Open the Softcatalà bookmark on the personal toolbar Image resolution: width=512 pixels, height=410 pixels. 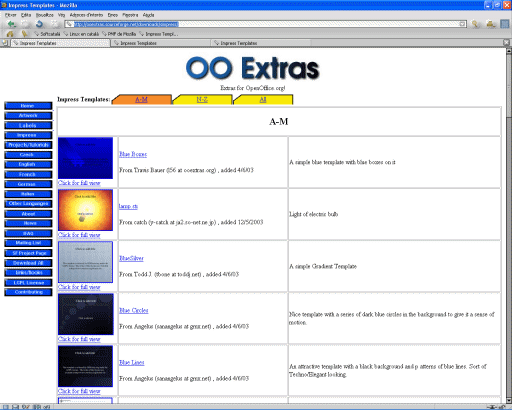(x=47, y=34)
